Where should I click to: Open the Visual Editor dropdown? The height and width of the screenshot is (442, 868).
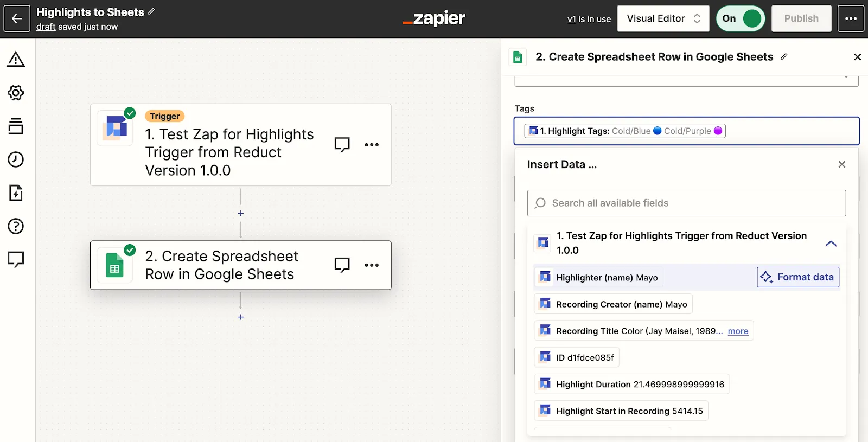(663, 18)
